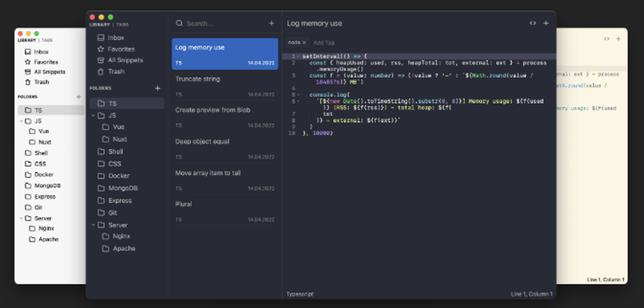Select the MongoDB folder in the light window

(x=43, y=186)
